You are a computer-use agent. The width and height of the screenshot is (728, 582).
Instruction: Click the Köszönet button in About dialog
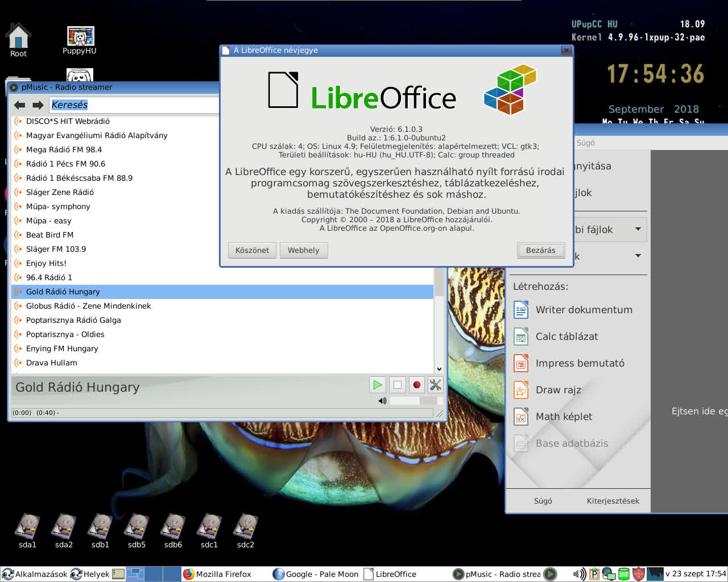(x=252, y=250)
